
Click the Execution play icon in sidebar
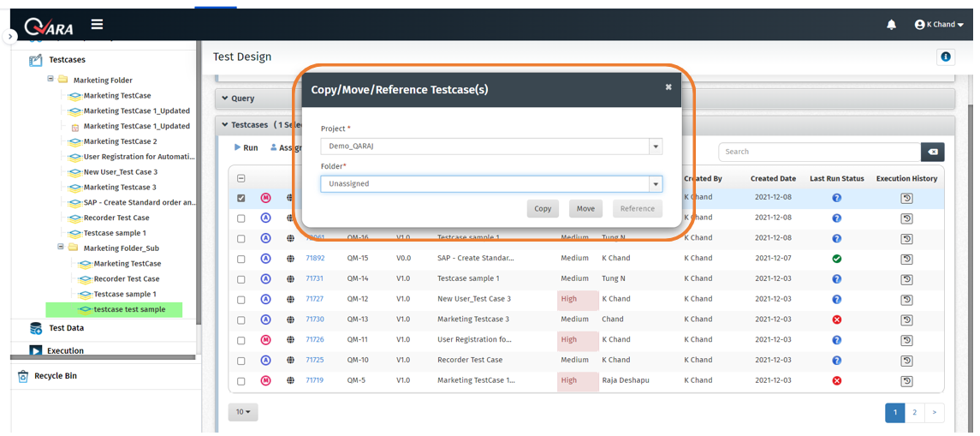click(x=36, y=351)
